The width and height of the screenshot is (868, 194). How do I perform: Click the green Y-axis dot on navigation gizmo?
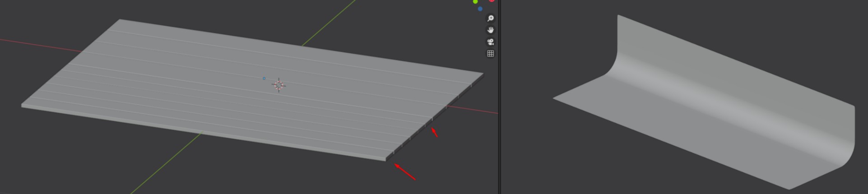[475, 2]
